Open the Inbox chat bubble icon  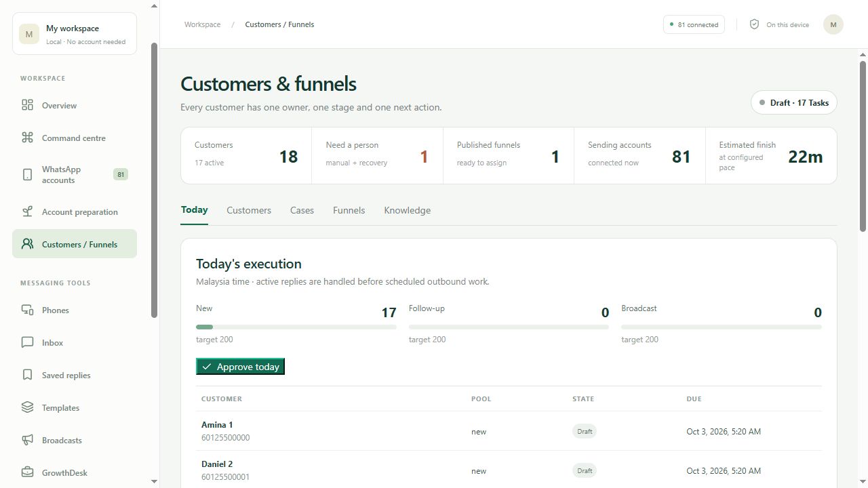point(27,342)
